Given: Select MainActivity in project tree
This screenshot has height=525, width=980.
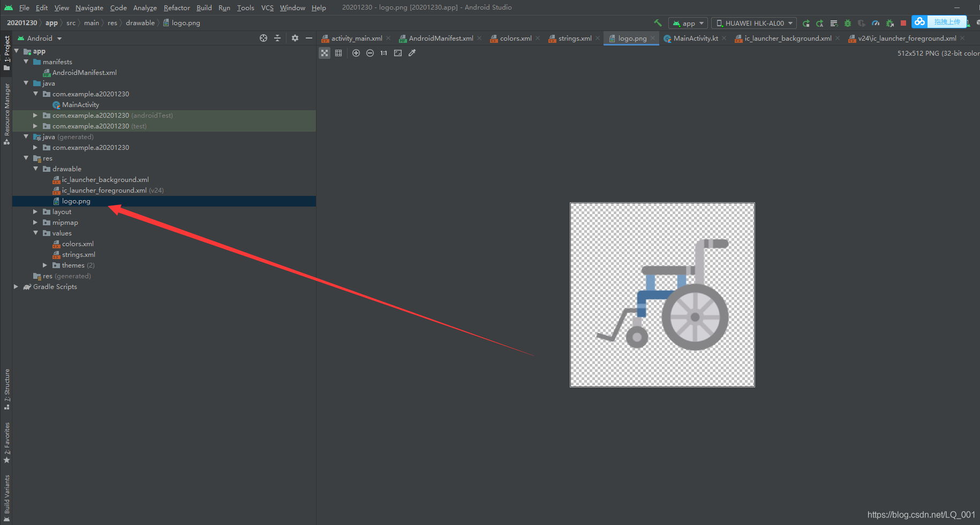Looking at the screenshot, I should pos(76,105).
